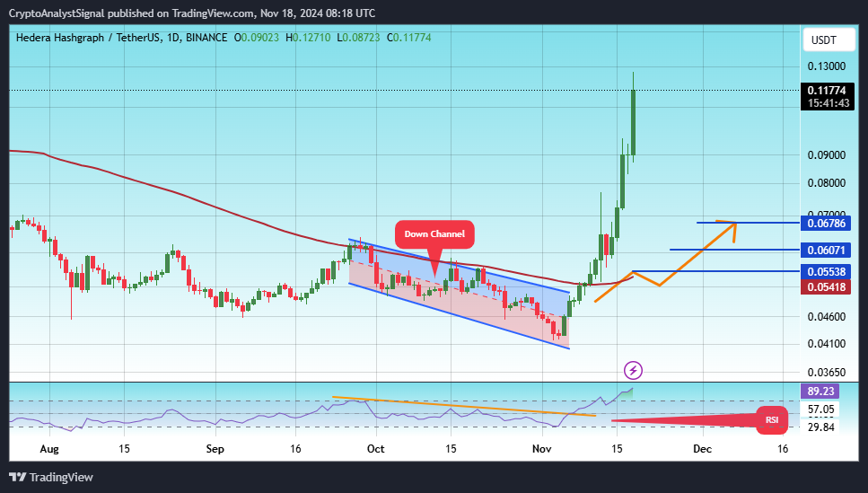Screen dimensions: 868x493
Task: Click the 0.05418 red moving average label
Action: click(827, 286)
